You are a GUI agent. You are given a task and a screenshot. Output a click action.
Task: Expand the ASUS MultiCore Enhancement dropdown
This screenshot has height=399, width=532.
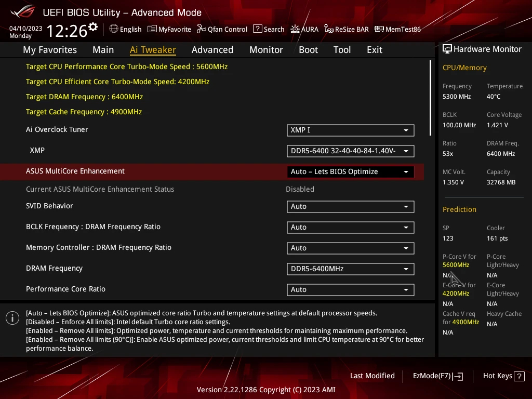(350, 171)
